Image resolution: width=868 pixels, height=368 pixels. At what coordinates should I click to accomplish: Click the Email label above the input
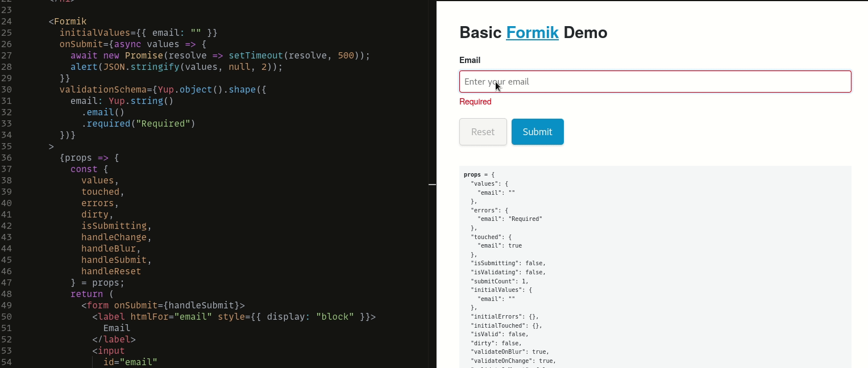[470, 60]
